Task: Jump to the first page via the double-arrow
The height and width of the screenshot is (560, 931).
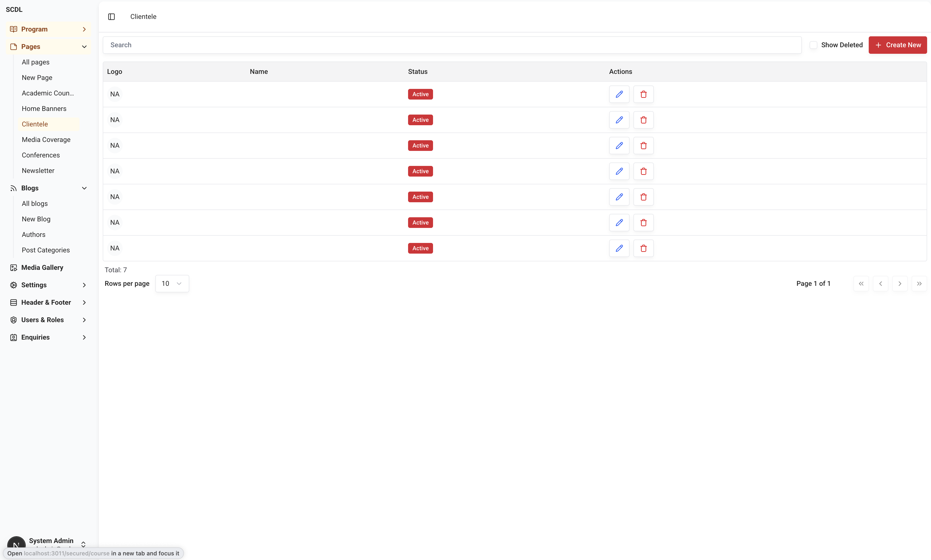Action: [x=861, y=283]
